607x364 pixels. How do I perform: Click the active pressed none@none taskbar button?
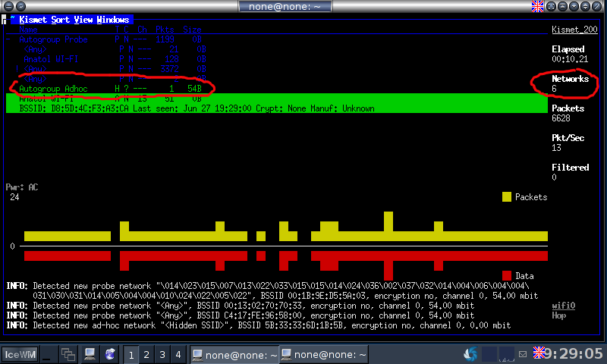234,354
